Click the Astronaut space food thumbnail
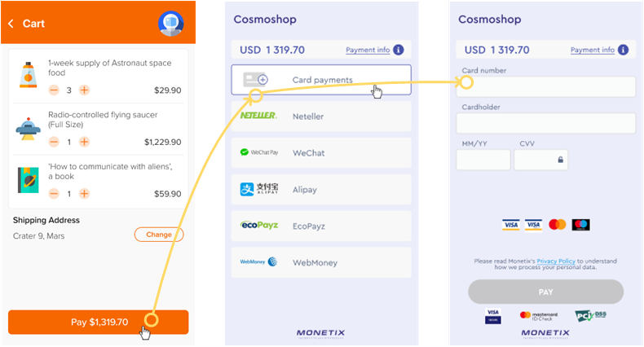 tap(27, 75)
